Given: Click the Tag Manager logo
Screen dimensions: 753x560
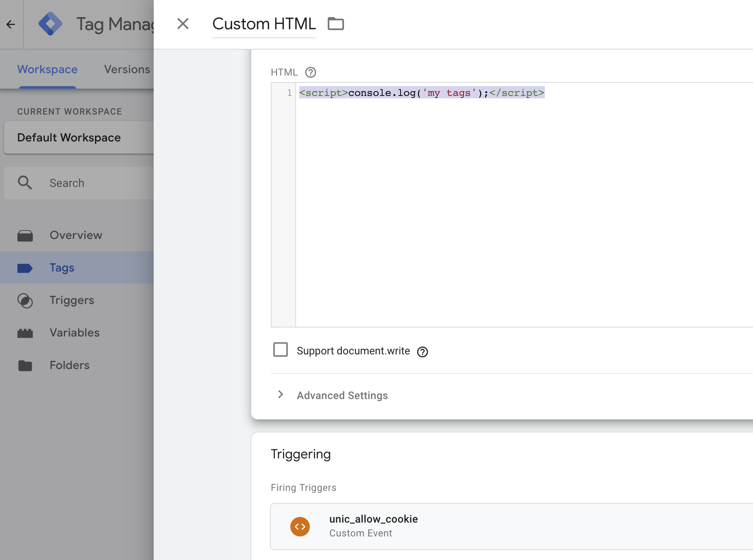Looking at the screenshot, I should point(50,24).
